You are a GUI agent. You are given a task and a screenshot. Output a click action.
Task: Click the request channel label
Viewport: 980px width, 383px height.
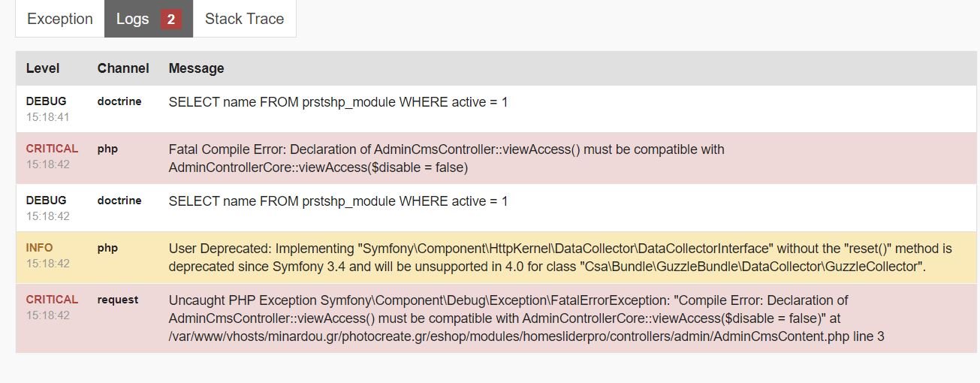(x=117, y=300)
